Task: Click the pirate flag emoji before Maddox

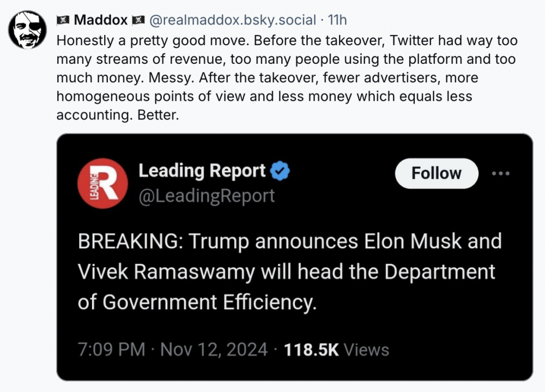Action: (x=63, y=21)
